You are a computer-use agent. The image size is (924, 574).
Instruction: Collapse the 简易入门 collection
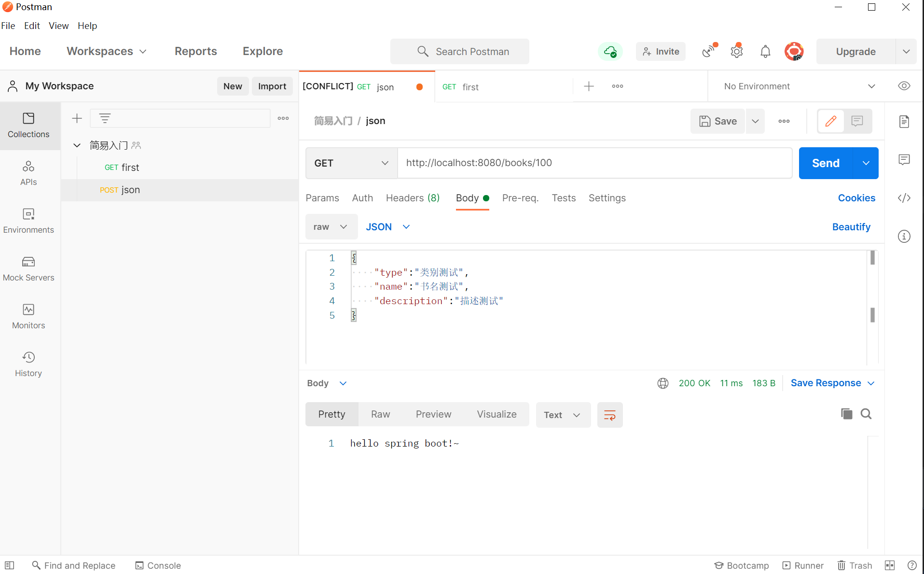point(77,145)
